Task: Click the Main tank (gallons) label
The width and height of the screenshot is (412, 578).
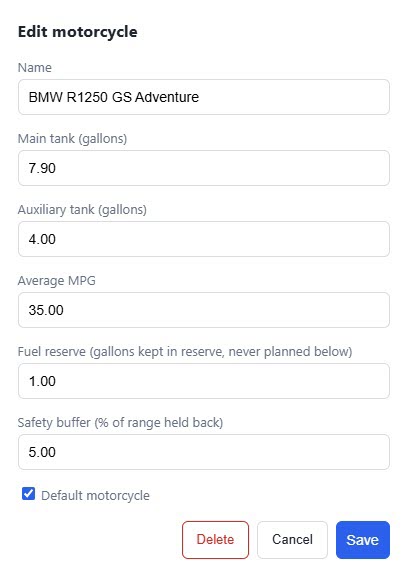Action: pos(72,139)
